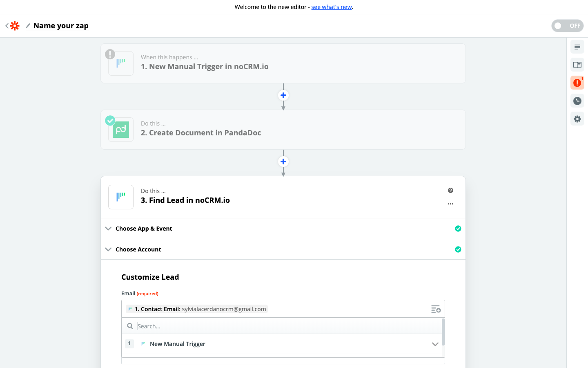Open the zap outline icon in sidebar
Viewport: 588px width, 368px height.
(x=577, y=47)
